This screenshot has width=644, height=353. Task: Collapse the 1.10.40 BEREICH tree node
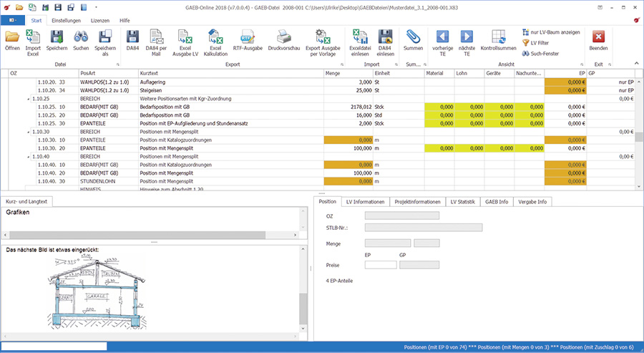[29, 157]
